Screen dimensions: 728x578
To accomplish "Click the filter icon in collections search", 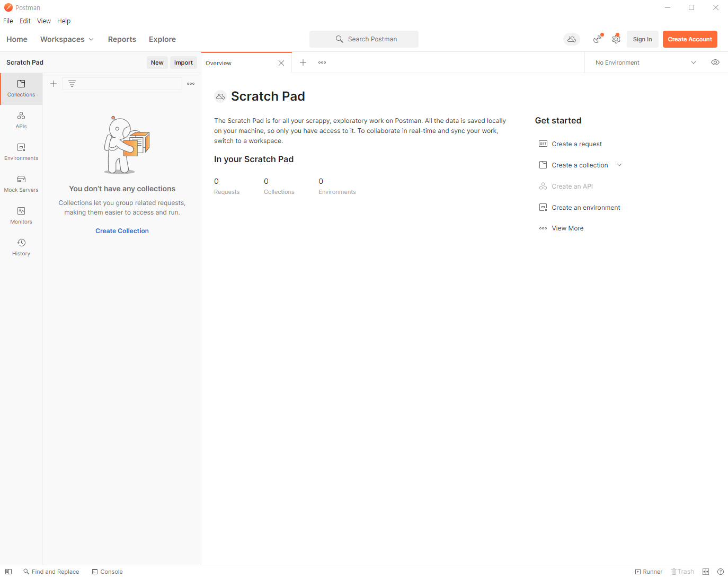I will tap(72, 84).
